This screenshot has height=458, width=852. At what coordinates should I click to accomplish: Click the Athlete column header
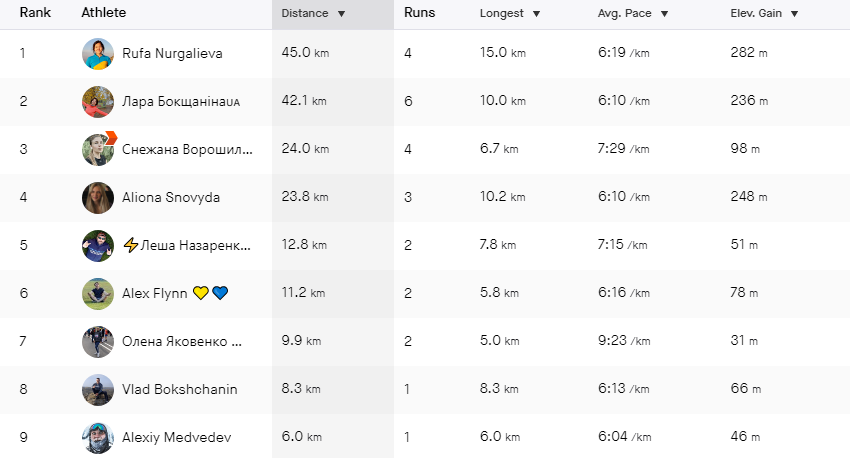(x=104, y=12)
